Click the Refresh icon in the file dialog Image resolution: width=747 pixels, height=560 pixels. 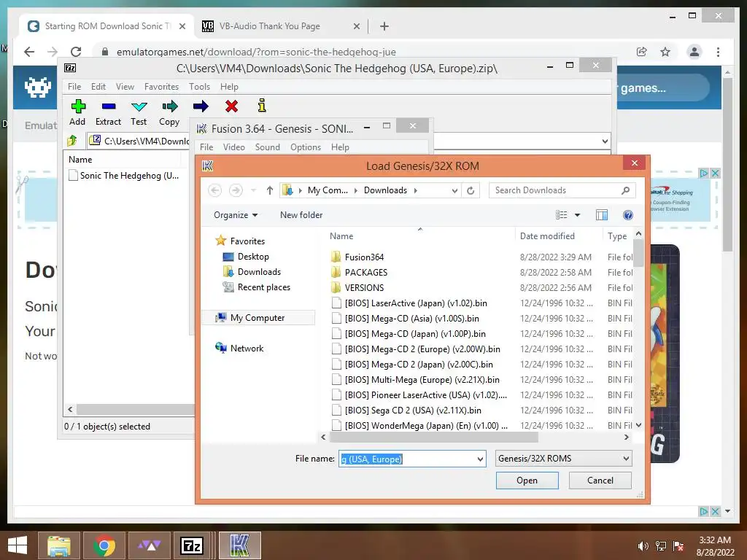click(x=471, y=190)
